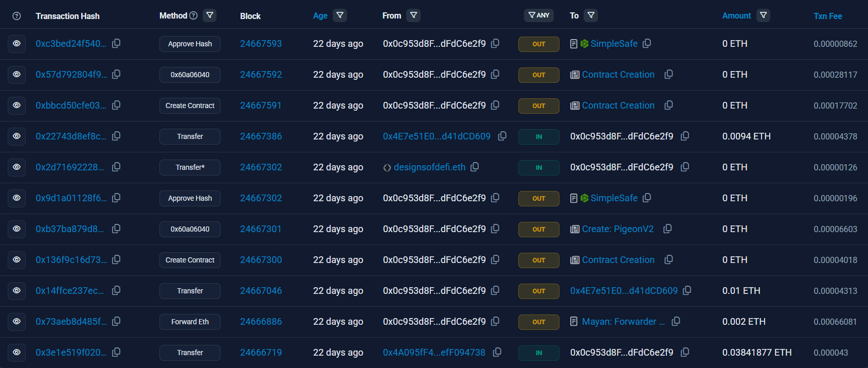Switch Age column header display format

pyautogui.click(x=320, y=16)
